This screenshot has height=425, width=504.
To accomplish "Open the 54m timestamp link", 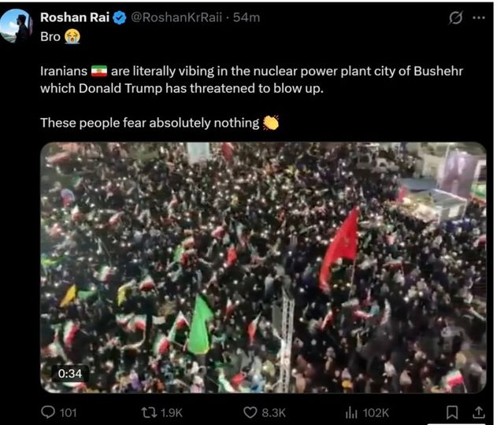I will coord(246,17).
